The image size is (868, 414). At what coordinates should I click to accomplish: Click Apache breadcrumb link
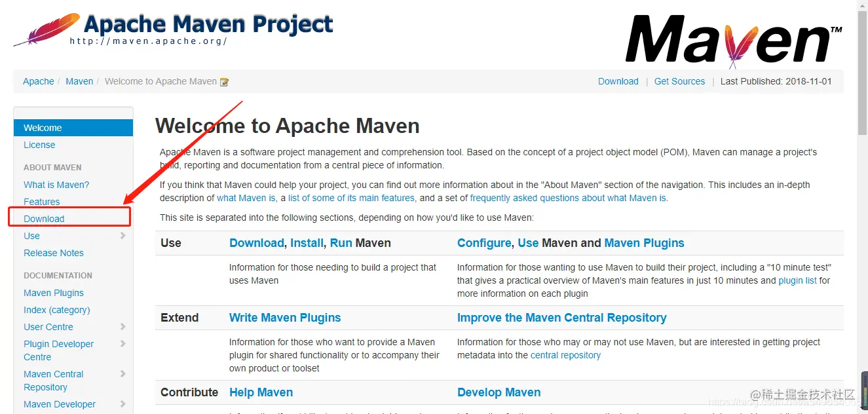[39, 81]
